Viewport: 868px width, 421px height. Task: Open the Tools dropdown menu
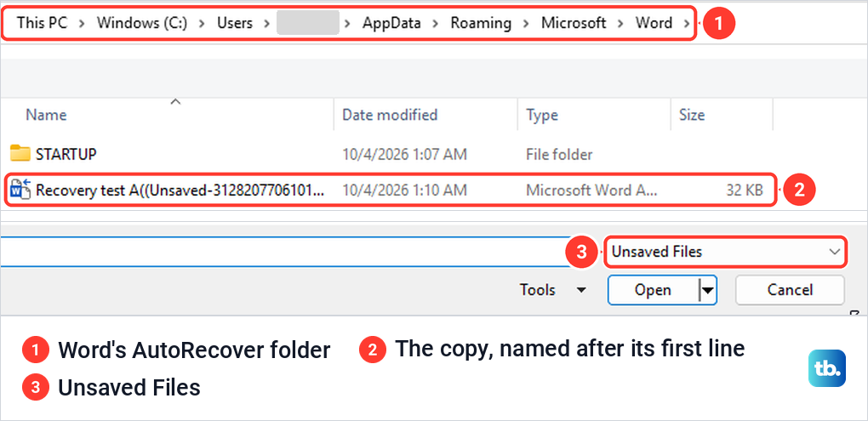552,289
